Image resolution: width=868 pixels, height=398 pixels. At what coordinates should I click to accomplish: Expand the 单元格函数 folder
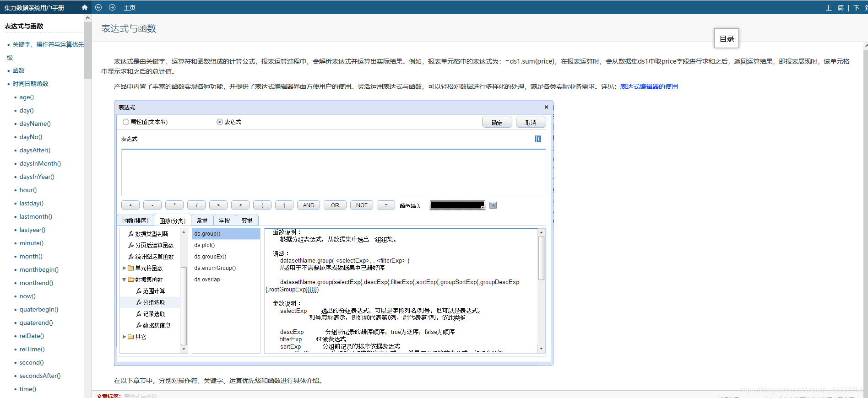pos(124,268)
